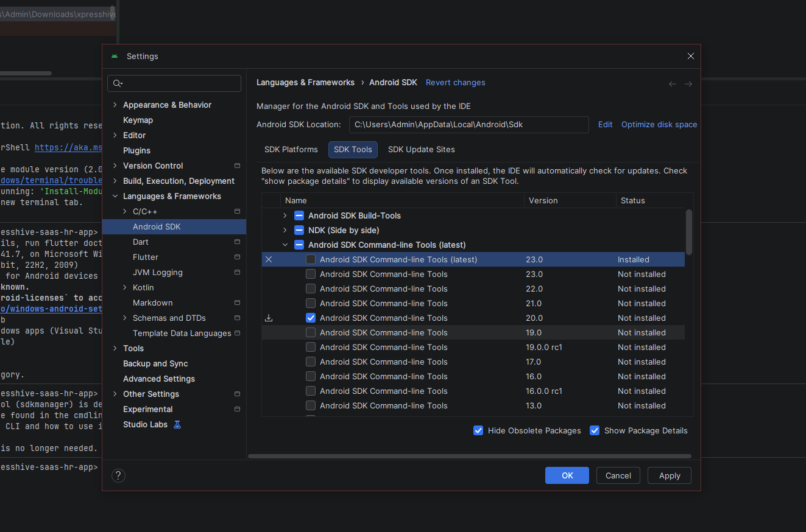Click the download icon beside version 20.0
The height and width of the screenshot is (532, 806).
click(269, 318)
